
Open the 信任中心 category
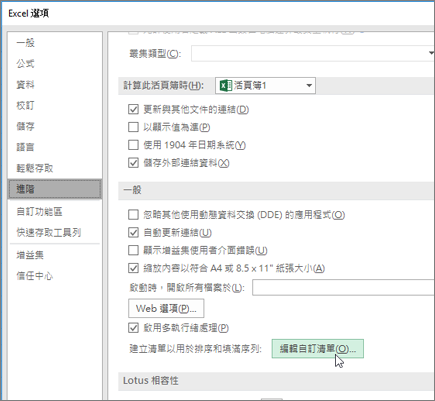(35, 276)
